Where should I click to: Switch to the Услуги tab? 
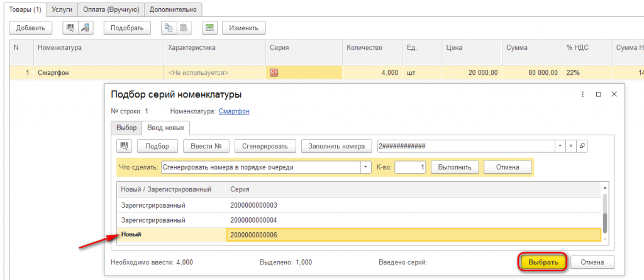point(62,9)
